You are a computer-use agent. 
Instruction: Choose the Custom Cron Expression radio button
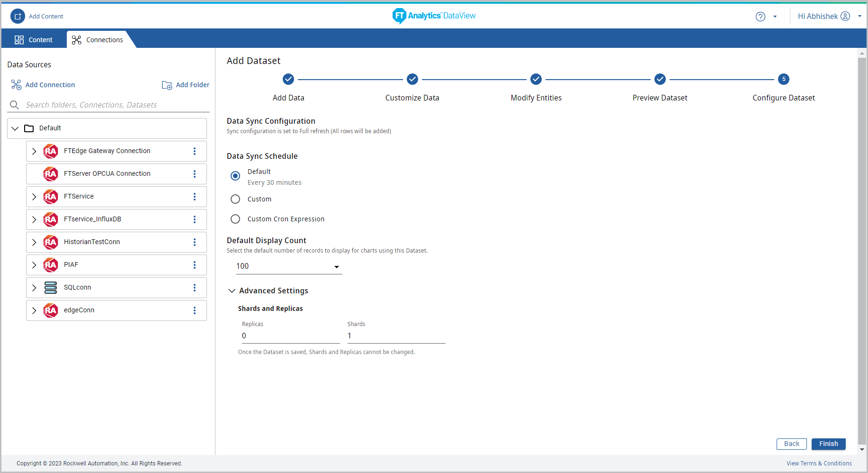[235, 219]
